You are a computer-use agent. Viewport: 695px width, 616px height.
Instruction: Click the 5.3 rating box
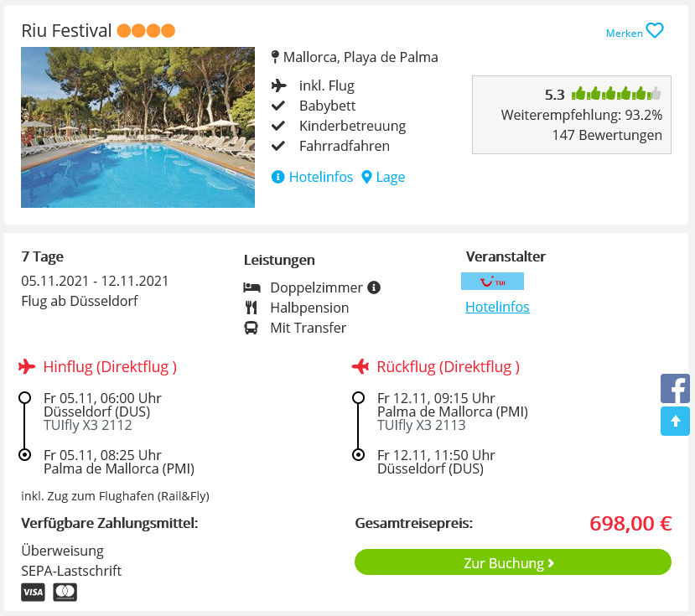pyautogui.click(x=571, y=115)
